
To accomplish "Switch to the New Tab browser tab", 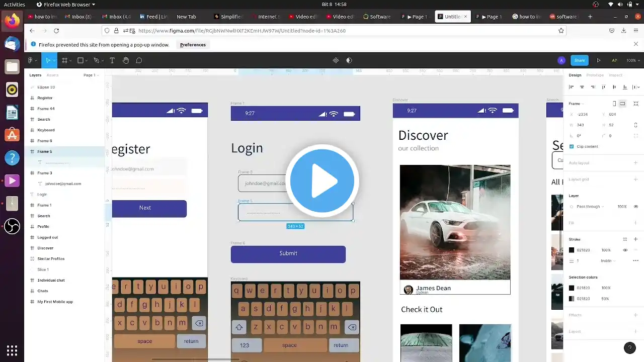I will coord(186,17).
